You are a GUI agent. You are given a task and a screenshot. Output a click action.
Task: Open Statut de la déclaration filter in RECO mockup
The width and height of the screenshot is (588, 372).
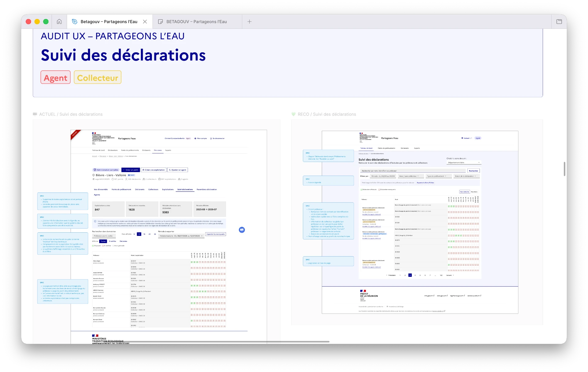click(x=466, y=176)
